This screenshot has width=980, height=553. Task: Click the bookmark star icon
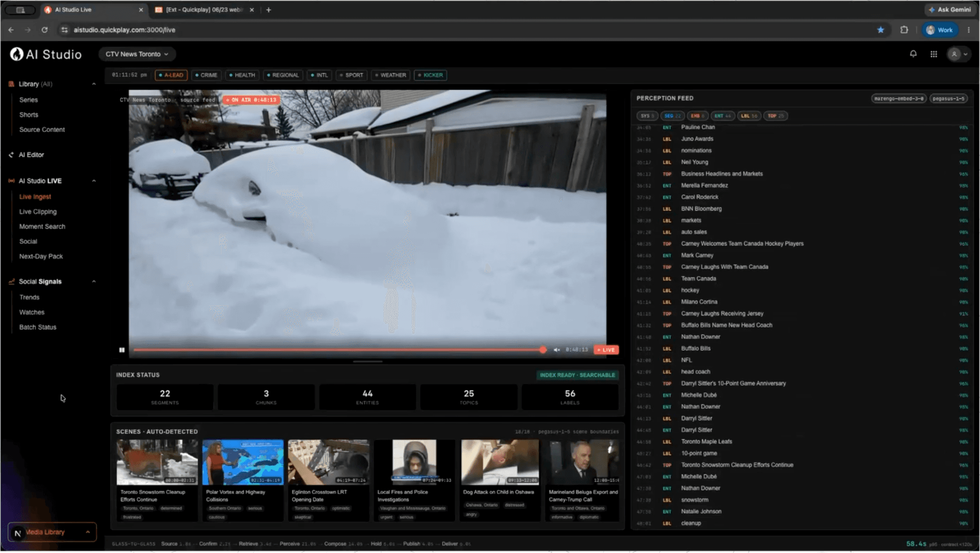[880, 30]
